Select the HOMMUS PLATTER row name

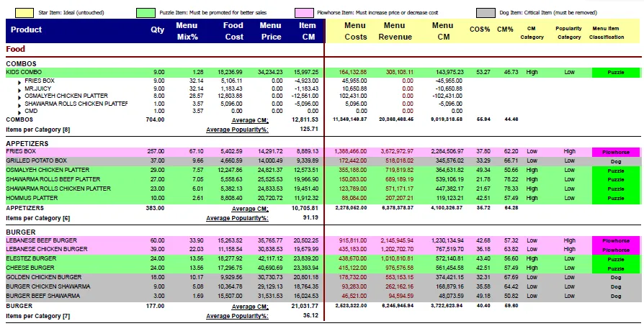click(32, 198)
